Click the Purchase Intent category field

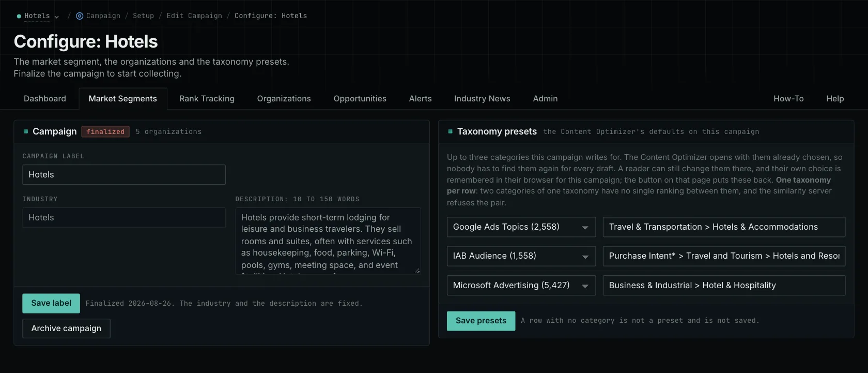(x=724, y=256)
